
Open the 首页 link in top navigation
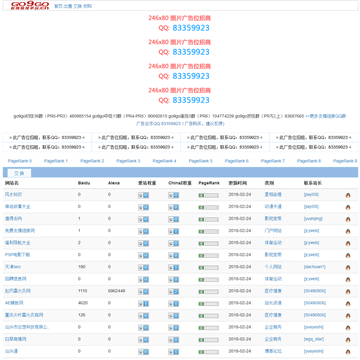58,6
